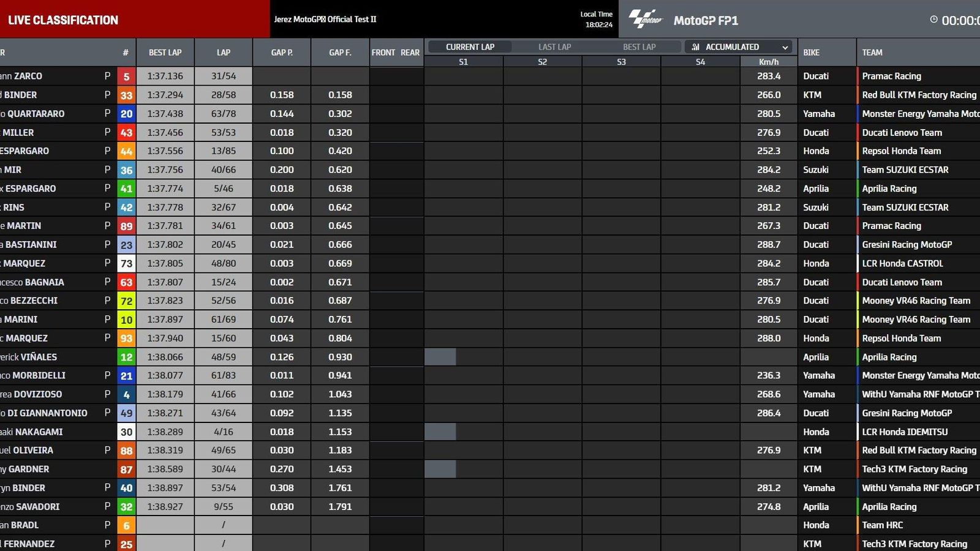Switch to the LAST LAP tab
The width and height of the screenshot is (980, 551).
(x=554, y=47)
